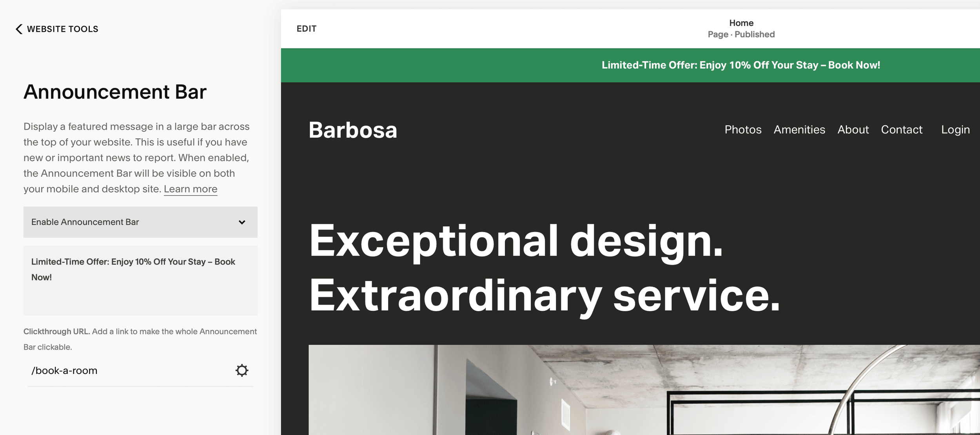Expand the Enable Announcement Bar dropdown

140,222
